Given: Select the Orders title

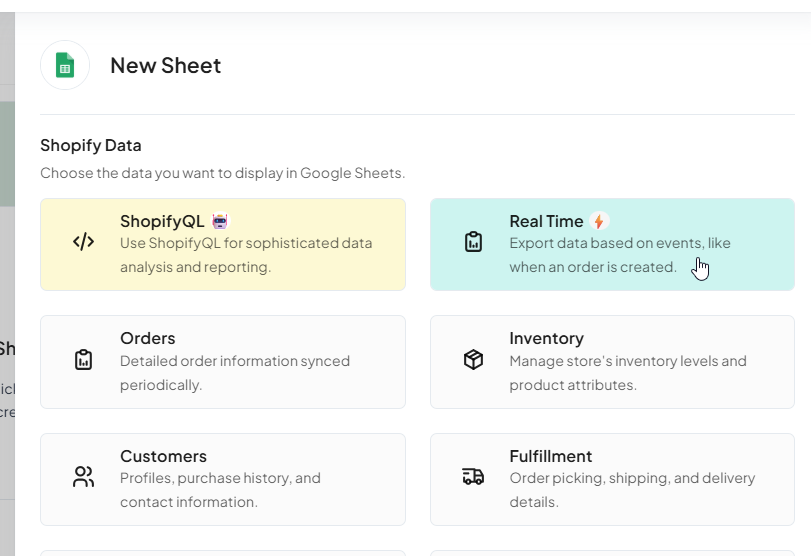Looking at the screenshot, I should tap(147, 338).
